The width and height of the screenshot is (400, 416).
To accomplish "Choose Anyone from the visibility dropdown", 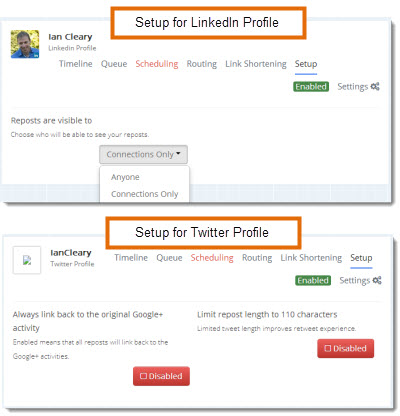I will tap(125, 177).
